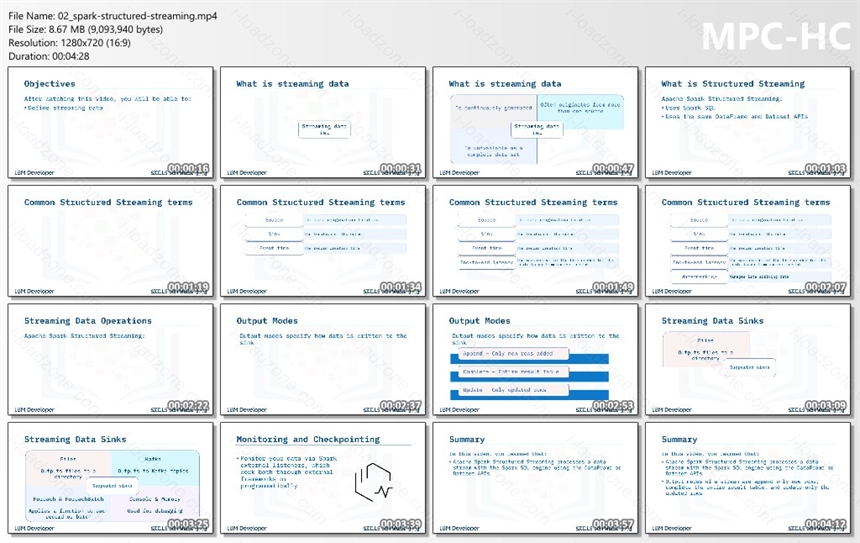Open the thumbnail stamped 00:01:34

click(322, 241)
